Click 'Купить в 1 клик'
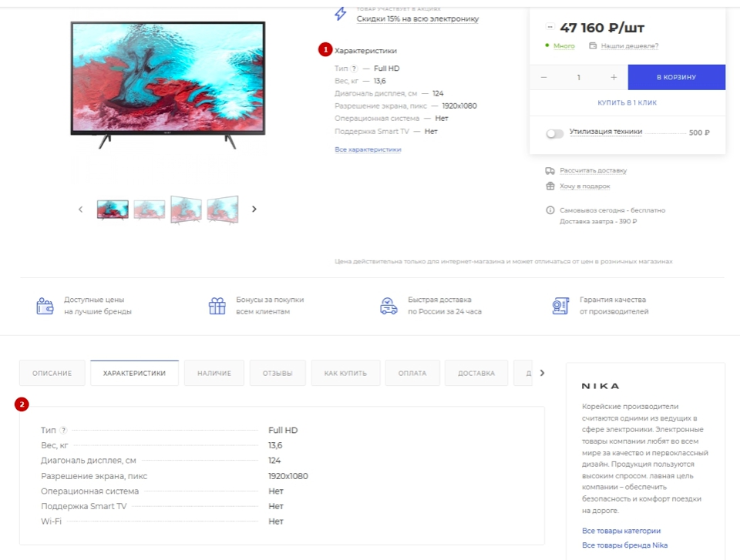Screen dimensions: 740x560 coord(627,102)
